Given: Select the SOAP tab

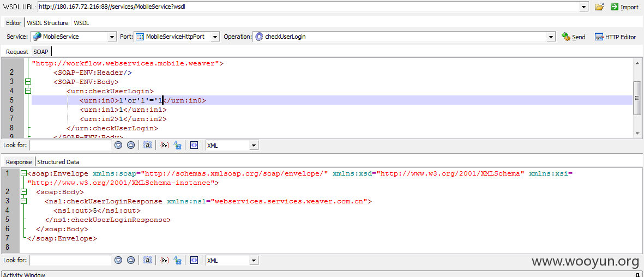Looking at the screenshot, I should [41, 52].
